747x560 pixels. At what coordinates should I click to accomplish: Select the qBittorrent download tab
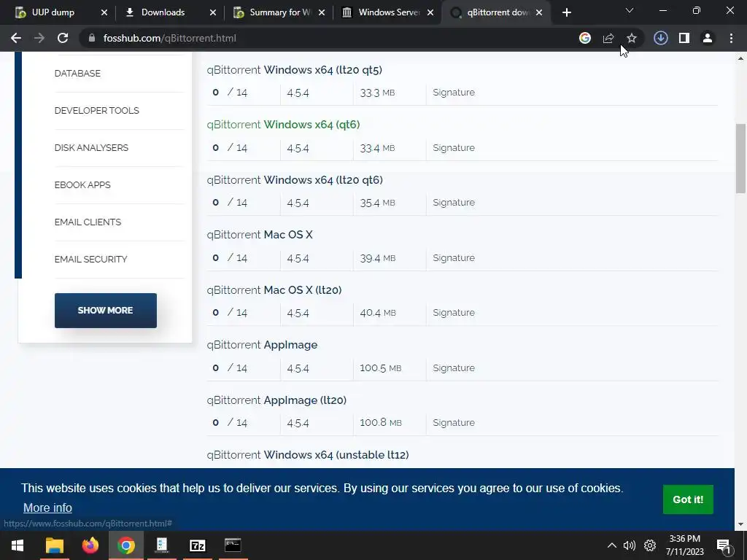point(491,12)
